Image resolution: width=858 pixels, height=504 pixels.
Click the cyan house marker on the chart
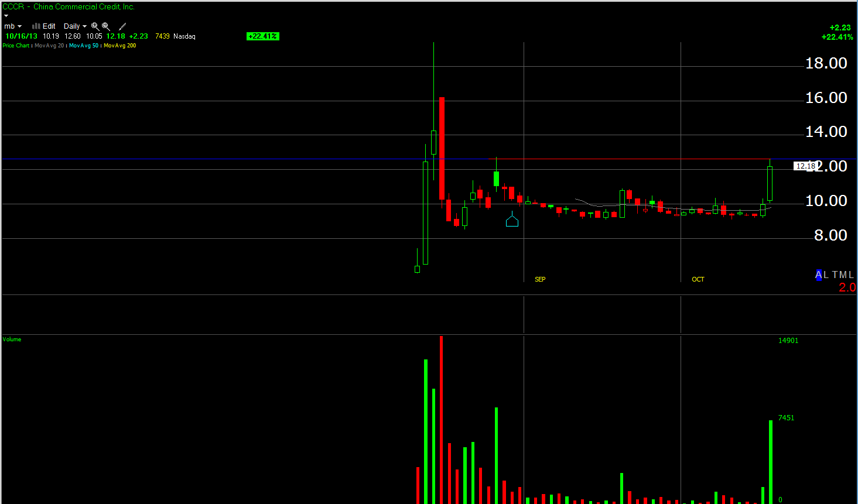point(512,220)
